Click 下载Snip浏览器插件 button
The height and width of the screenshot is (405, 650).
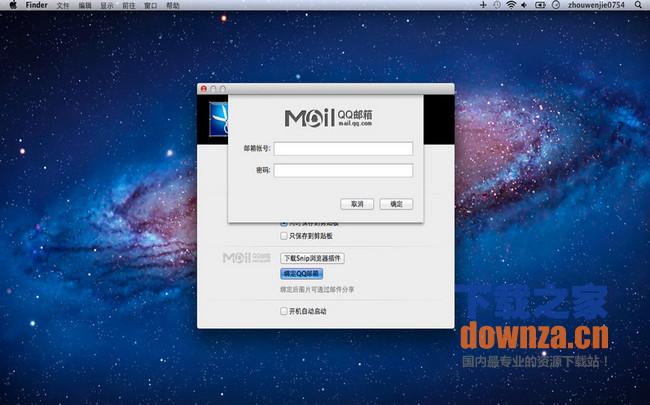point(312,258)
